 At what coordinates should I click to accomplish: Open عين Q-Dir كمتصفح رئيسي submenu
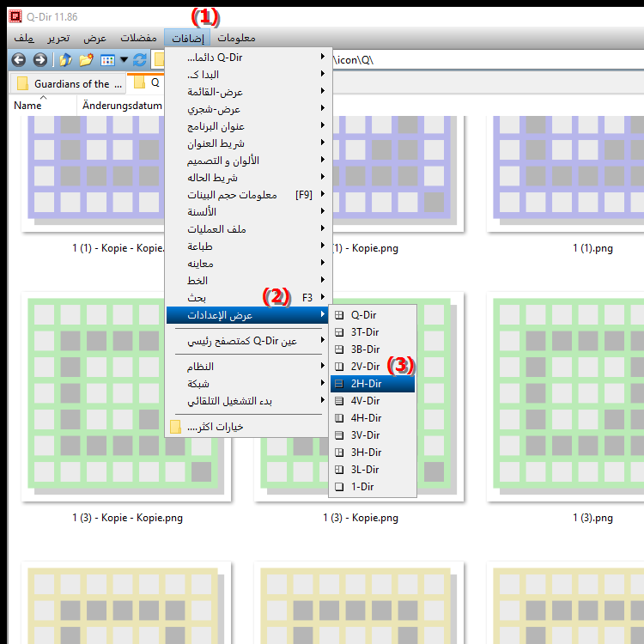247,341
